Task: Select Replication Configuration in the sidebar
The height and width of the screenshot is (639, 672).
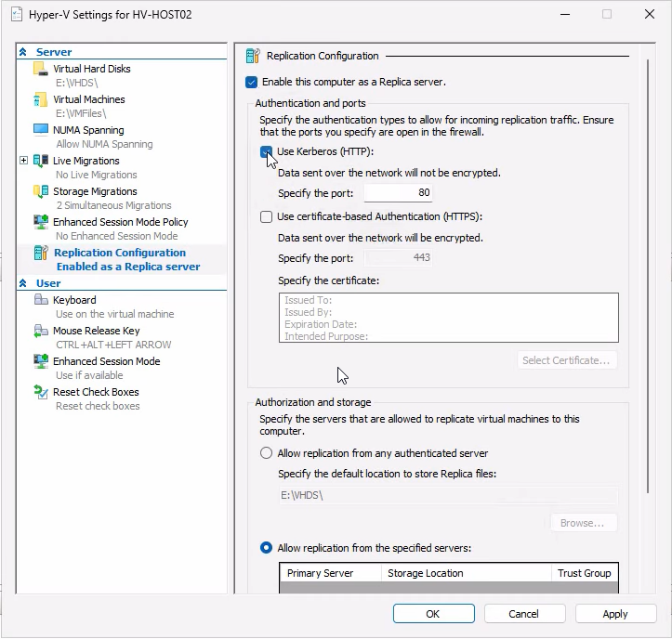Action: [x=120, y=253]
